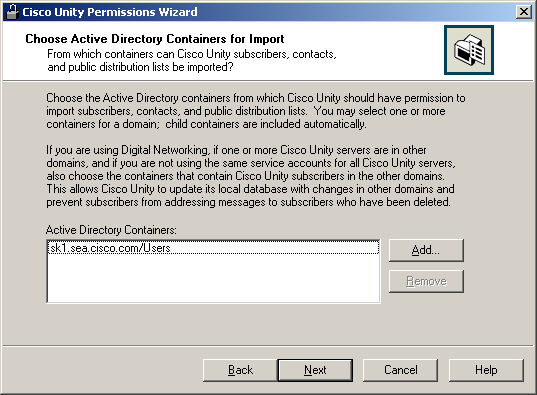Go to the previous step with Back
This screenshot has width=537, height=395.
click(x=240, y=370)
